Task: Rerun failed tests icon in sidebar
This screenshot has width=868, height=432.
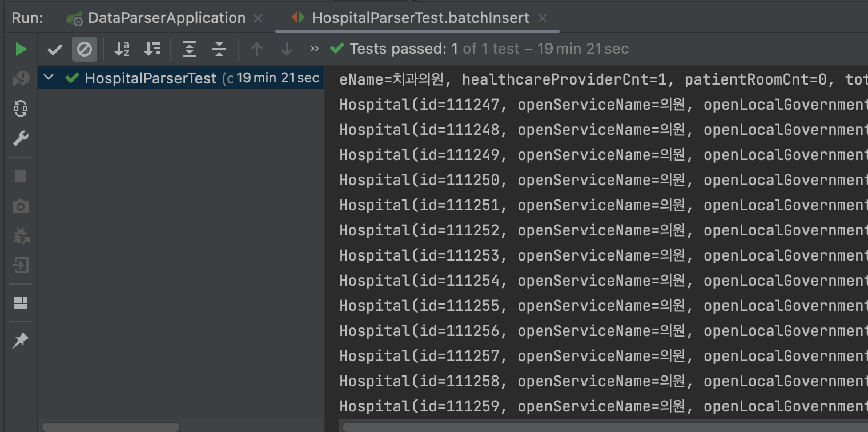Action: tap(21, 79)
